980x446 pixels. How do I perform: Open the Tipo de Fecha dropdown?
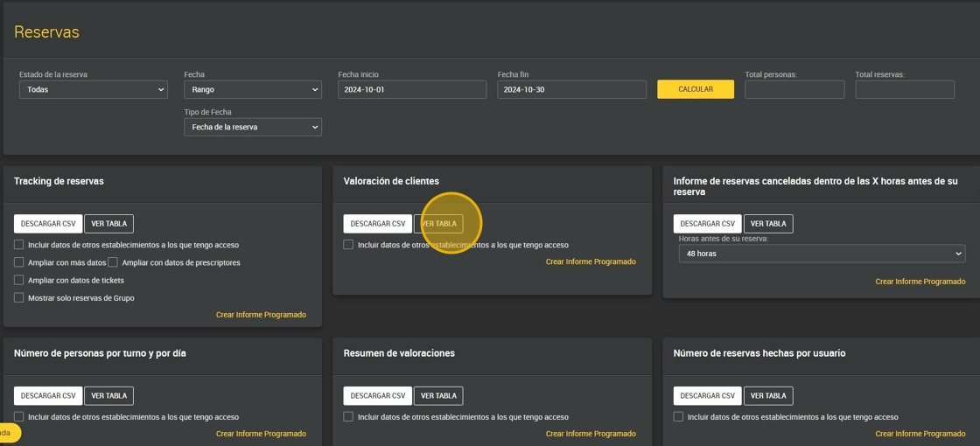pyautogui.click(x=252, y=127)
